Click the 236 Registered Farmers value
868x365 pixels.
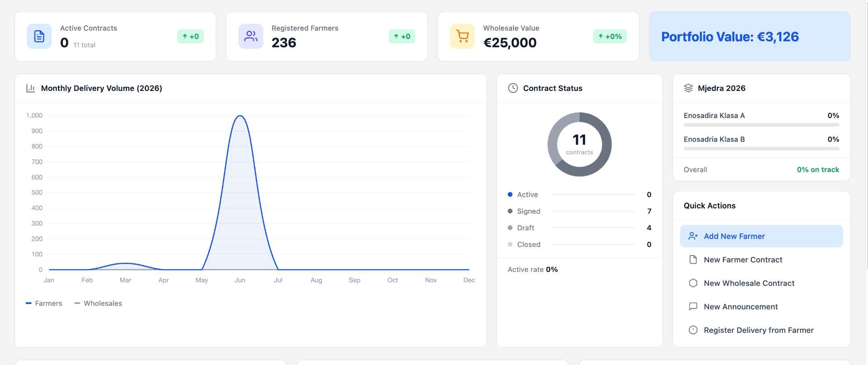(x=284, y=43)
